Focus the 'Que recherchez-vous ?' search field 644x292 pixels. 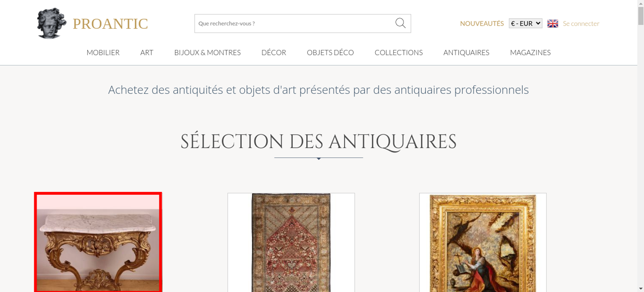pyautogui.click(x=293, y=23)
